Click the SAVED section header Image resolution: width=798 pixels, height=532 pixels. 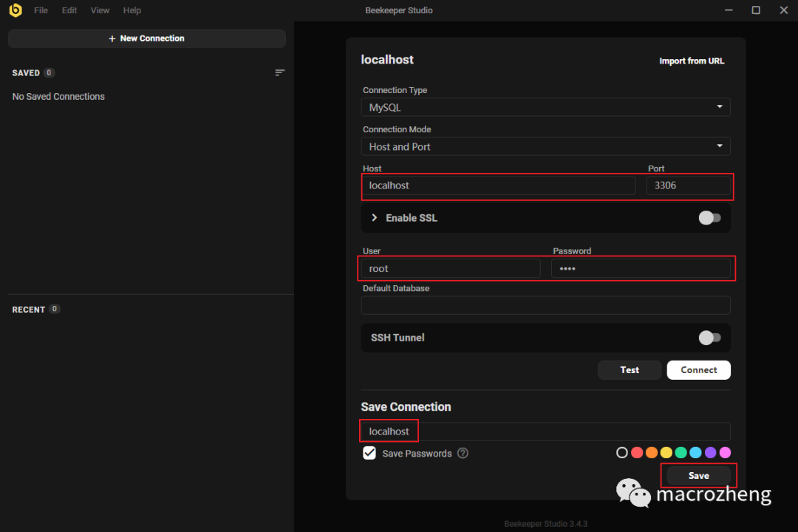point(26,73)
